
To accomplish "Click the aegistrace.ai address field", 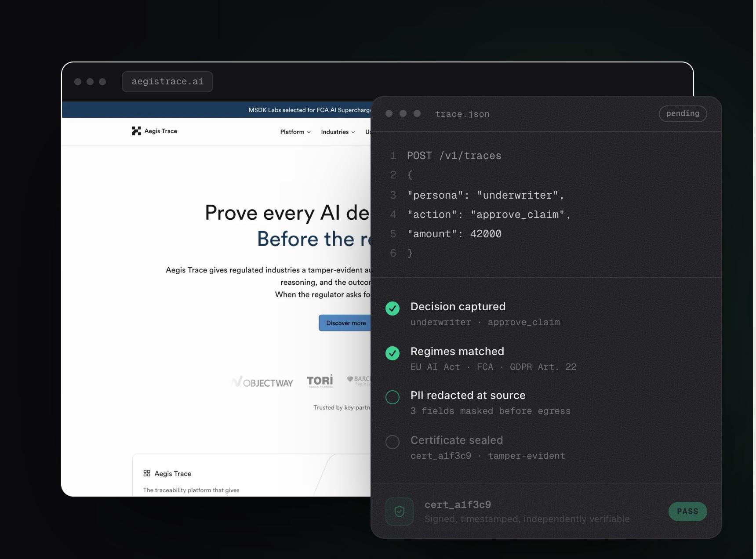I will coord(167,82).
